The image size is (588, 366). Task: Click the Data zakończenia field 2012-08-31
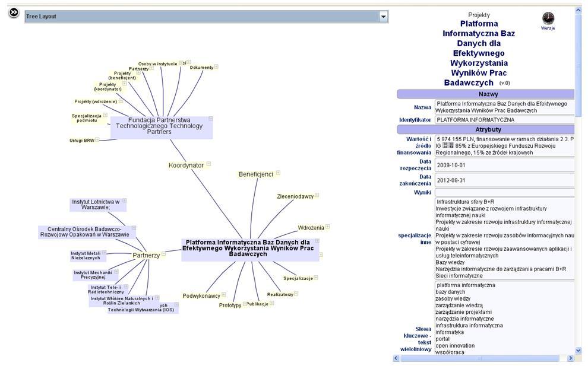click(x=504, y=180)
